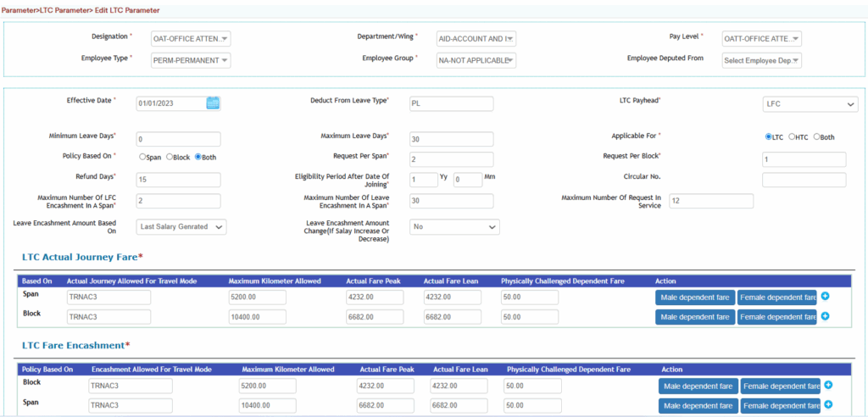Expand the Employee Deputed From dropdown

tap(761, 60)
